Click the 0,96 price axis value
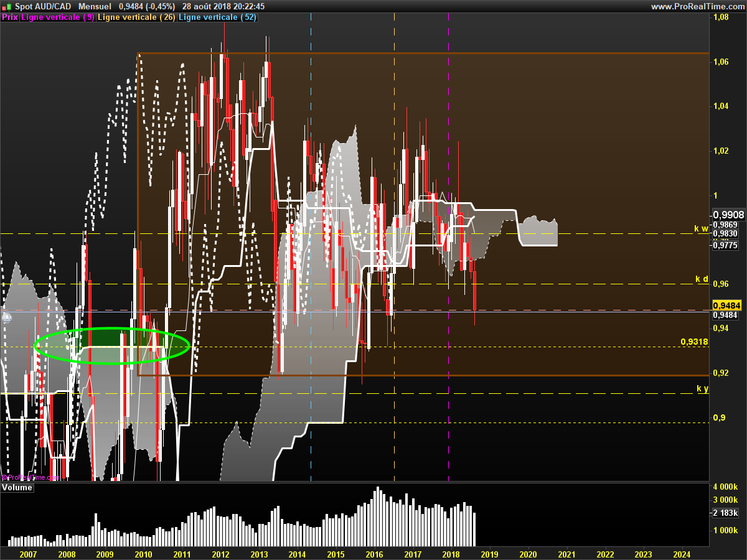Viewport: 747px width, 560px height. click(x=720, y=284)
